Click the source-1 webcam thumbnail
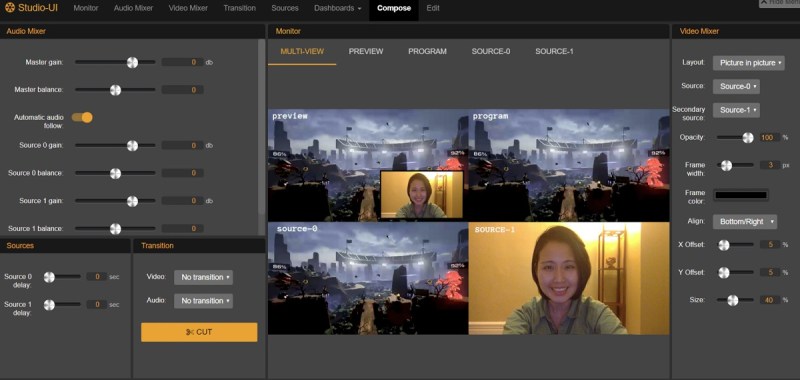Viewport: 800px width, 380px height. [x=569, y=278]
